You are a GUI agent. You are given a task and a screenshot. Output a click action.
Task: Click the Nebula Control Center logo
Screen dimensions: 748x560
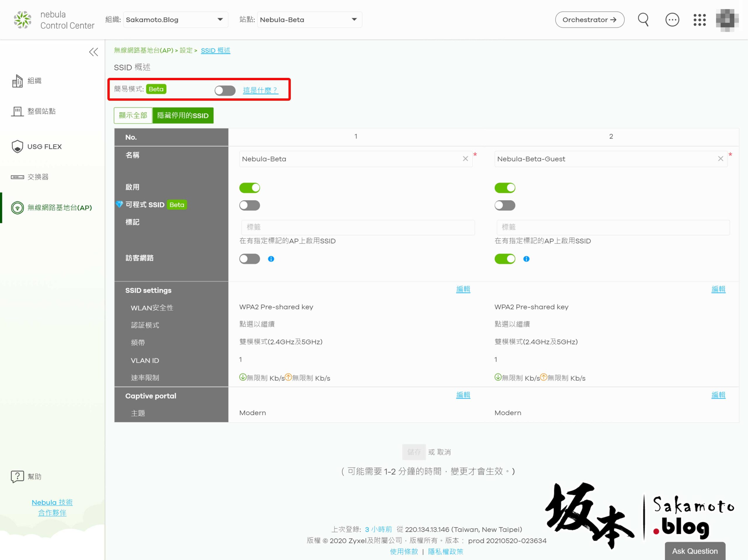[x=54, y=20]
